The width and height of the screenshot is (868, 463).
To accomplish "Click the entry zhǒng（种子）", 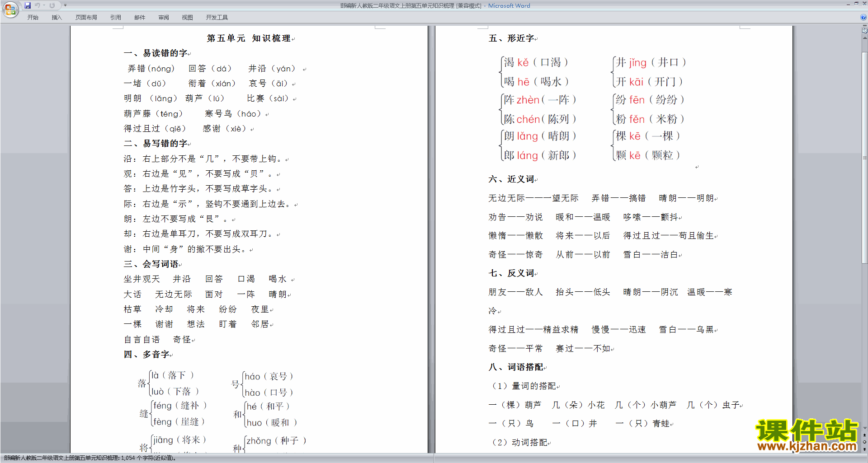I will click(x=277, y=441).
